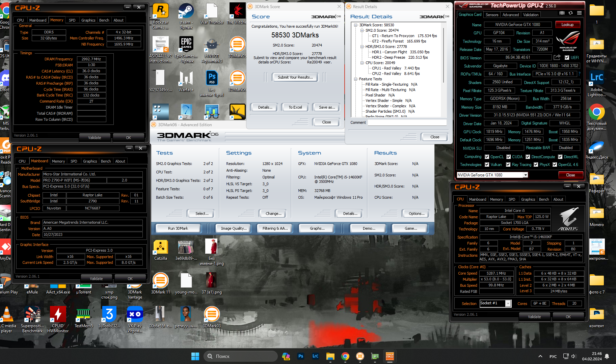Open the Socket #1 selection dropdown

pos(508,304)
